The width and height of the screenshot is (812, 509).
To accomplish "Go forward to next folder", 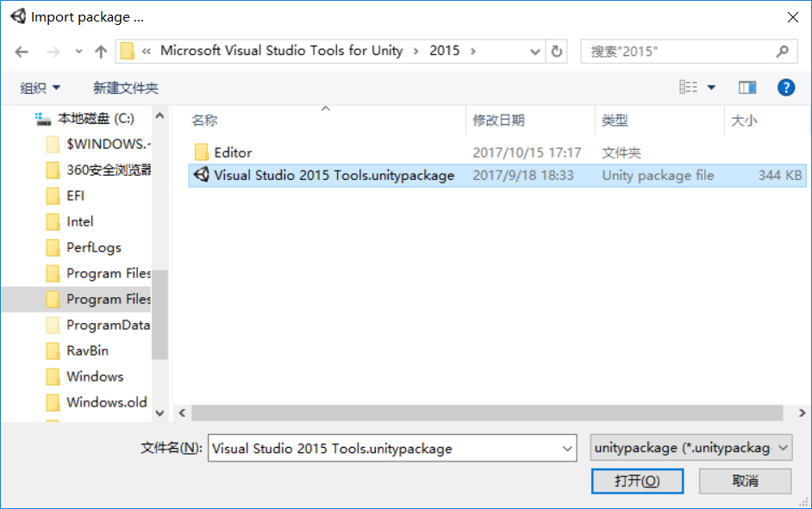I will tap(53, 51).
